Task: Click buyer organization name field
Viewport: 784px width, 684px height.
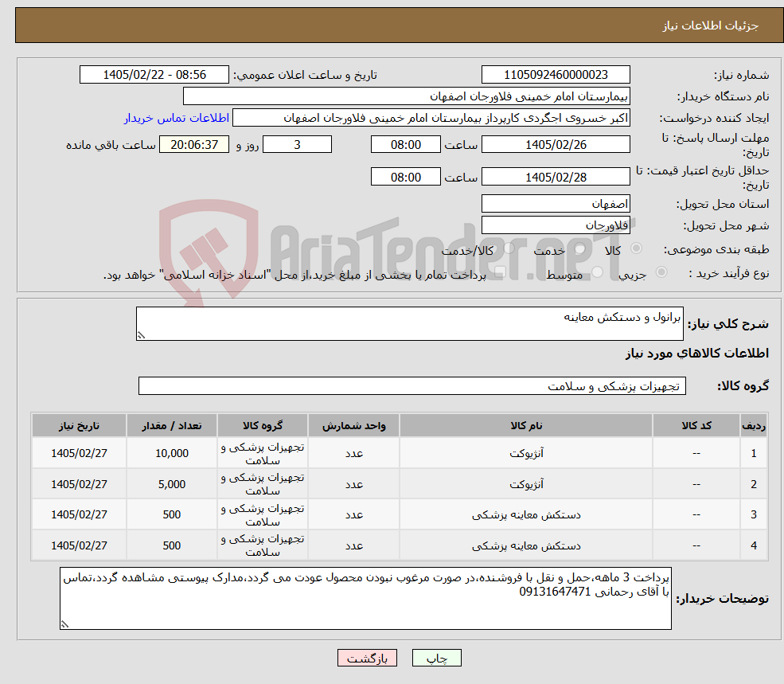Action: point(407,96)
